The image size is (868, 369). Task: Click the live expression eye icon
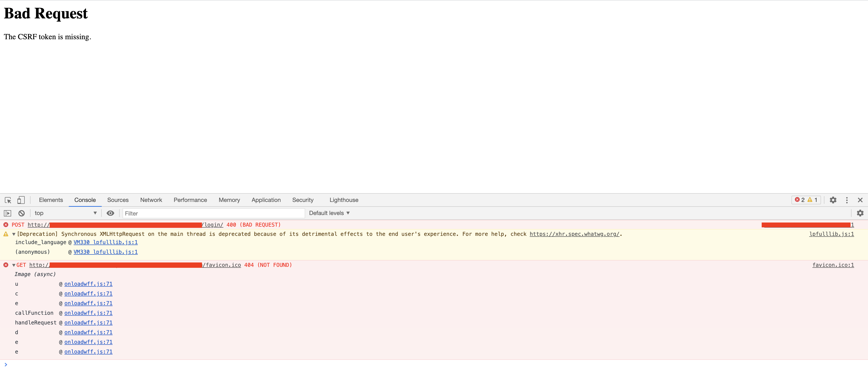(x=110, y=213)
